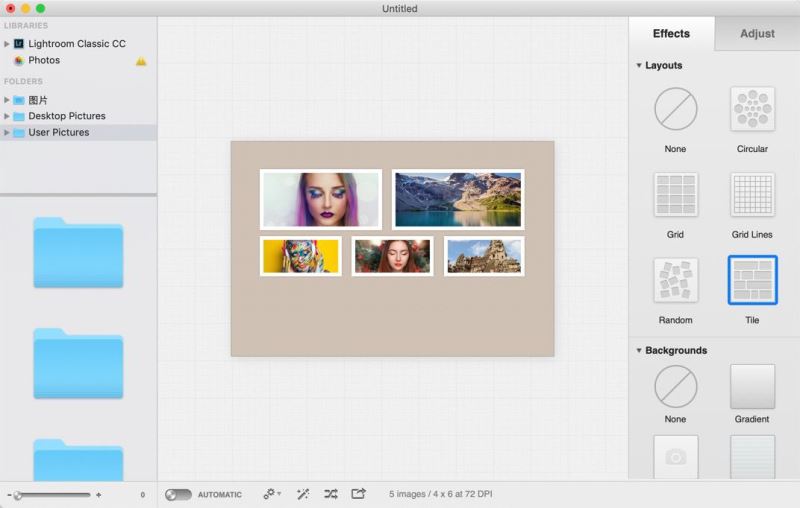The image size is (800, 508).
Task: Switch to the Effects tab
Action: 671,34
